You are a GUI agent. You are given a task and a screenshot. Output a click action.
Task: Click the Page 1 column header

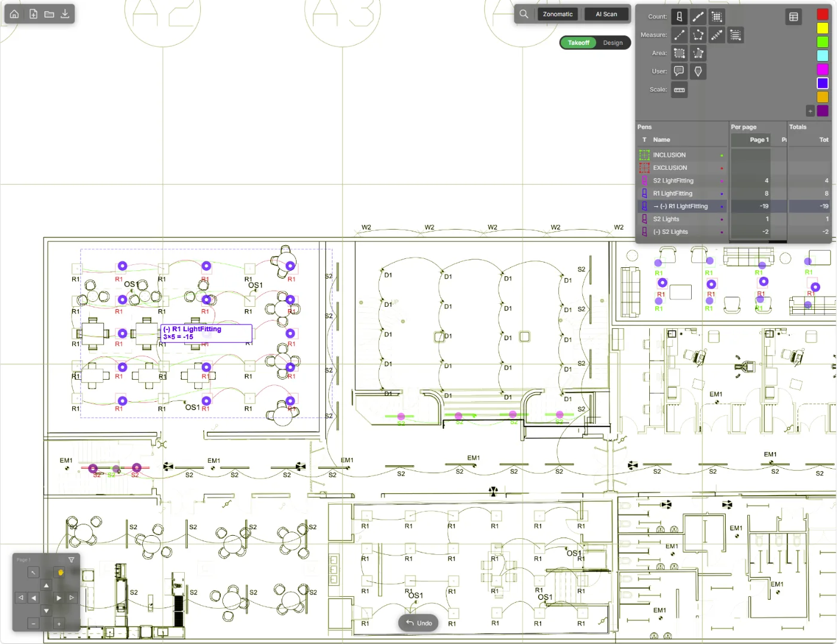tap(750, 140)
